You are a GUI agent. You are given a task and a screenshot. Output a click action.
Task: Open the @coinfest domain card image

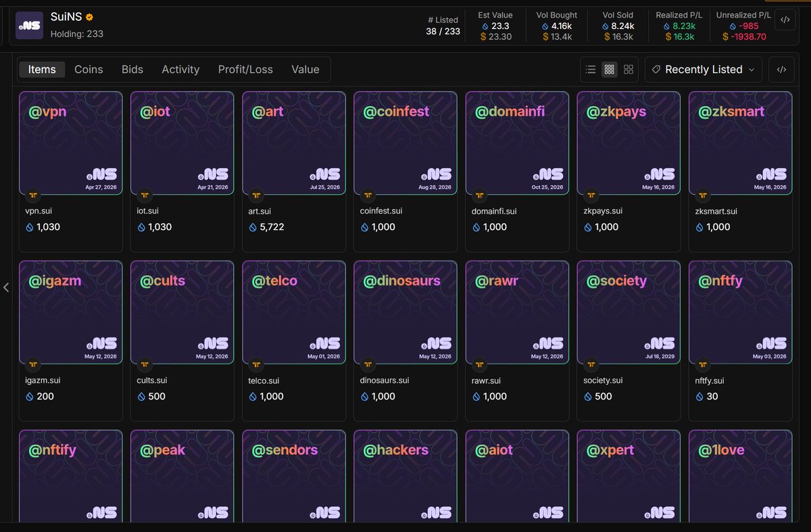[x=405, y=143]
